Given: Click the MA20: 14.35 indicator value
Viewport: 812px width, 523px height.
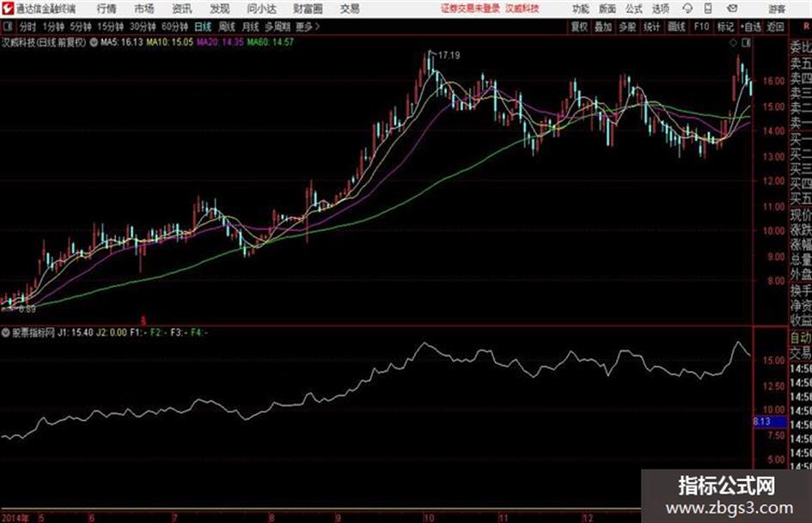Looking at the screenshot, I should coord(220,42).
